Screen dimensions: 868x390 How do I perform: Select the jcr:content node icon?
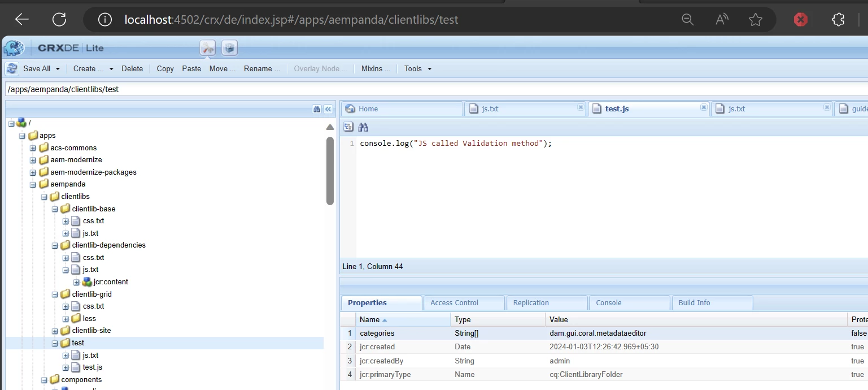coord(87,281)
